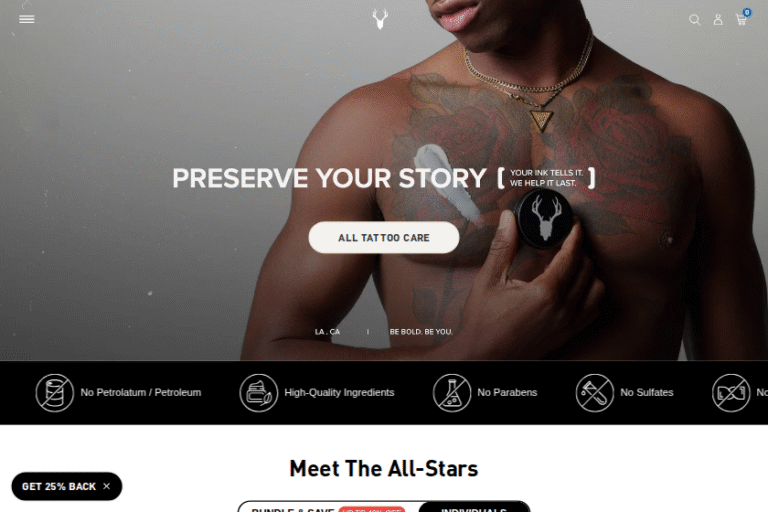
Task: Open the user account icon
Action: tap(718, 20)
